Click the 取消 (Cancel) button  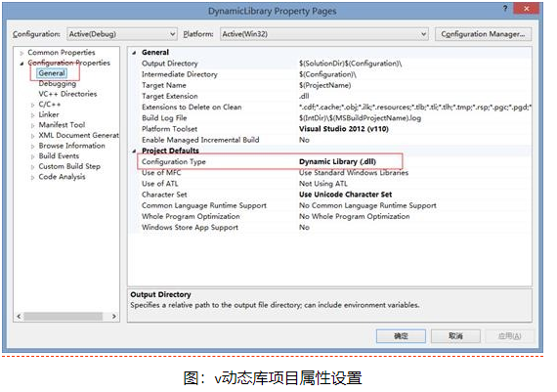pos(455,336)
